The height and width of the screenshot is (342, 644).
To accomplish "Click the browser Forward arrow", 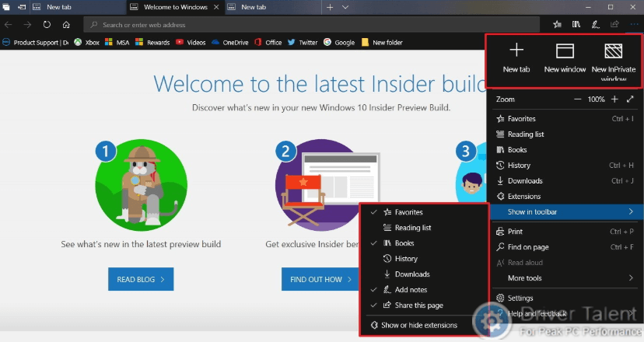I will pos(27,25).
